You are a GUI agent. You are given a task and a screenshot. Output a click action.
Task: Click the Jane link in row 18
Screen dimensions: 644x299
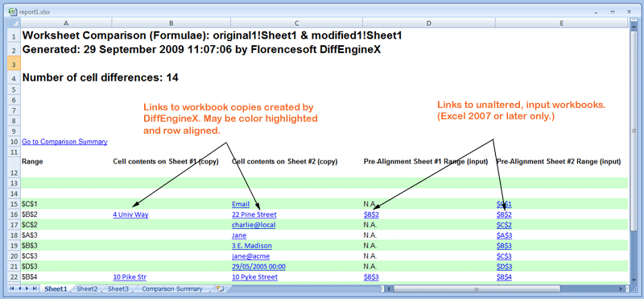pos(239,235)
